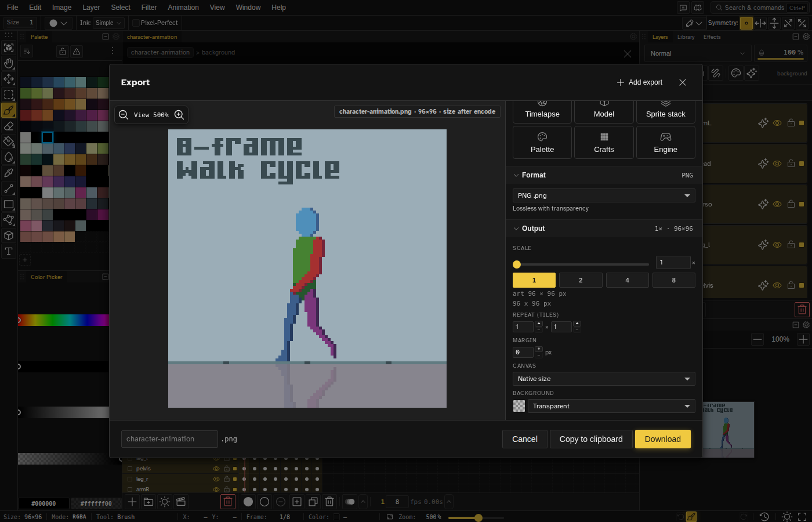Viewport: 812px width, 522px height.
Task: Open the Normal blend mode dropdown
Action: [697, 53]
